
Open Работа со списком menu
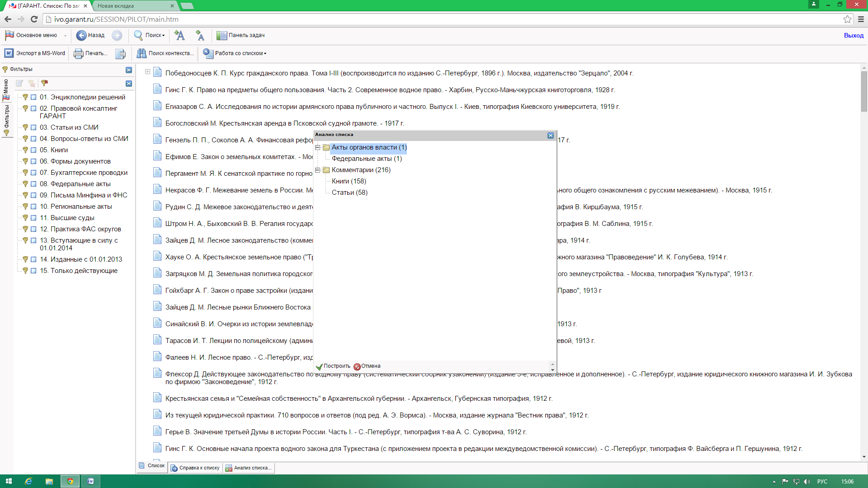[x=235, y=53]
